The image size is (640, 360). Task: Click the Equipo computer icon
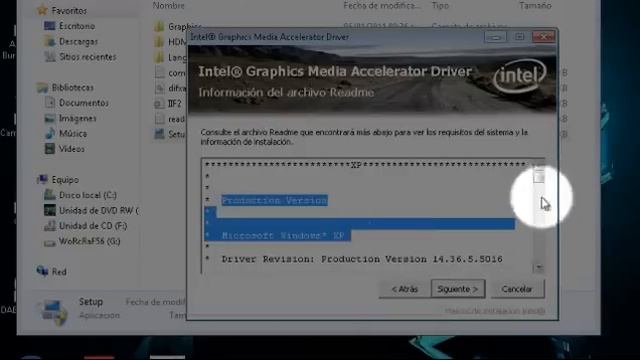(42, 180)
